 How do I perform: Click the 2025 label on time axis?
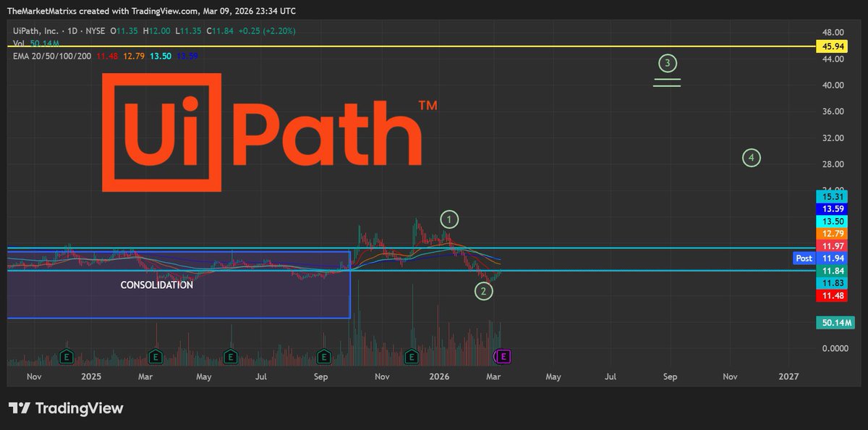tap(91, 376)
